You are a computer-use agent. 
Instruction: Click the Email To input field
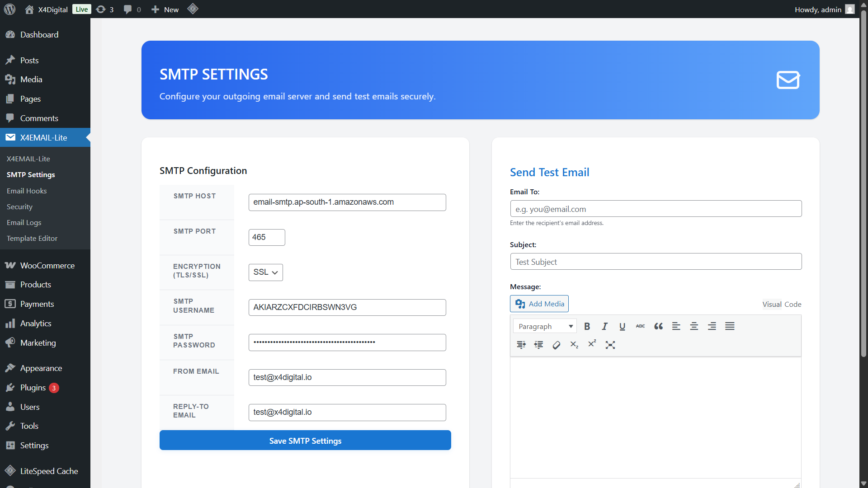(x=656, y=209)
